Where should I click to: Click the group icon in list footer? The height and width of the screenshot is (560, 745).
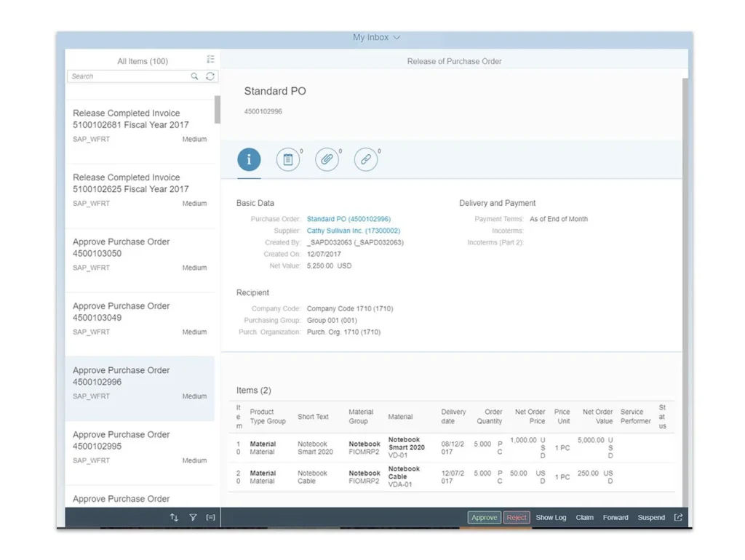coord(210,517)
